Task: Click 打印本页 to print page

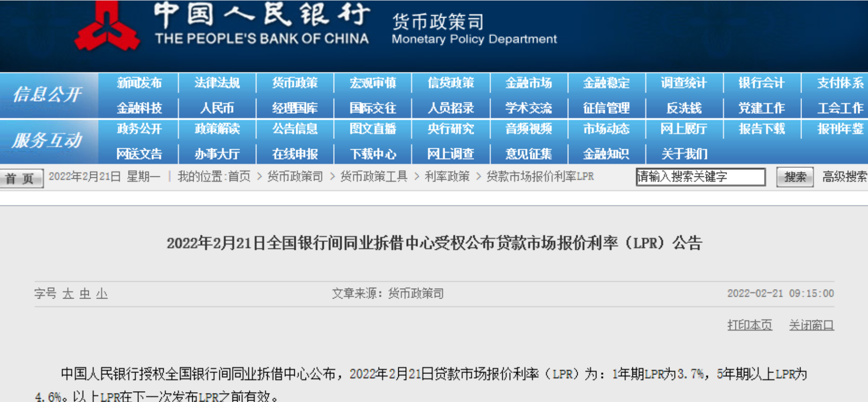Action: 749,325
